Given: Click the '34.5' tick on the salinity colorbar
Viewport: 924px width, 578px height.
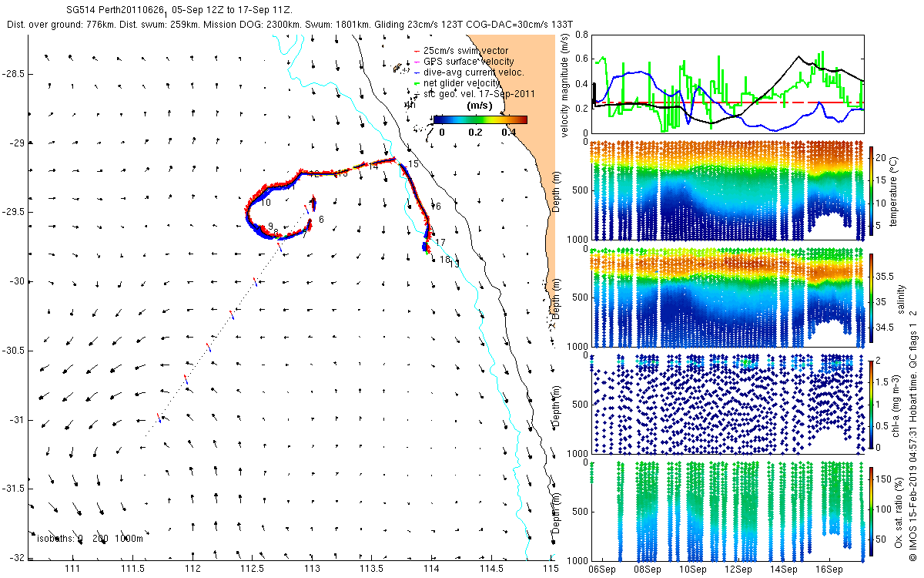Looking at the screenshot, I should [885, 328].
